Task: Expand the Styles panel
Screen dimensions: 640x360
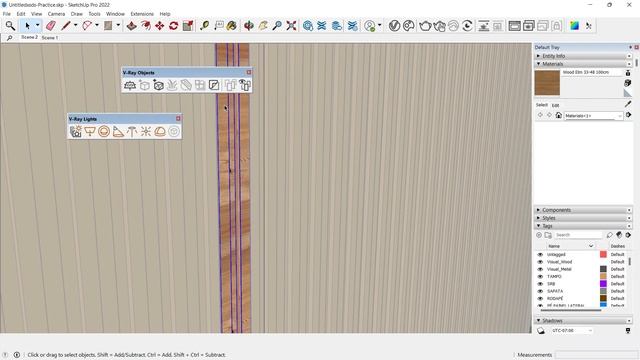Action: (x=583, y=218)
